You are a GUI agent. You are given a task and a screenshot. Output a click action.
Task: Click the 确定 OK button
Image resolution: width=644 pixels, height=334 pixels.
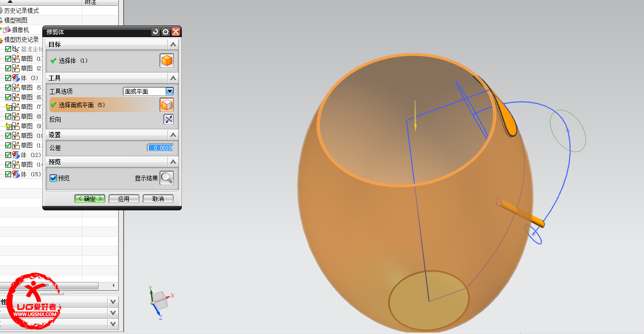point(90,199)
